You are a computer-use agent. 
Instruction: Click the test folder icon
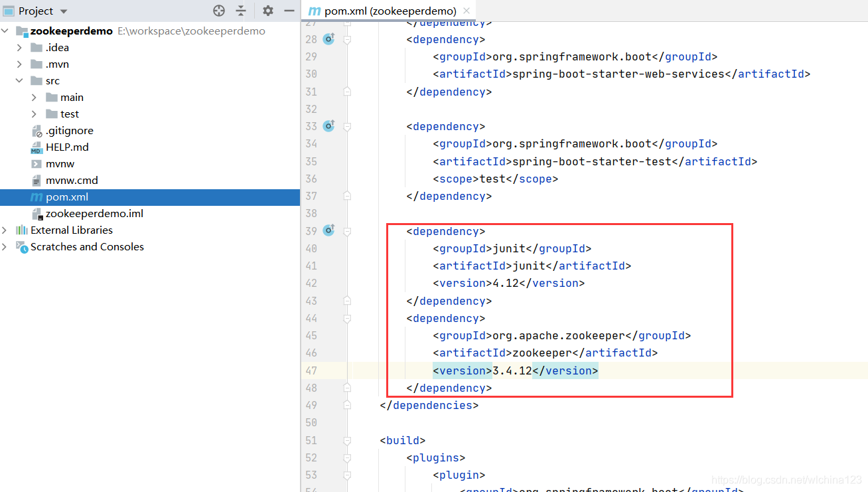pyautogui.click(x=52, y=114)
